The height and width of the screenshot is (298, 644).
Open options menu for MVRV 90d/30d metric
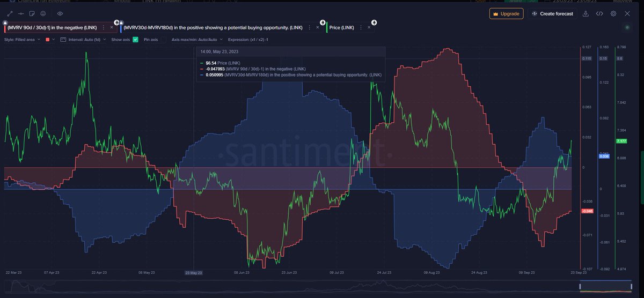(x=104, y=27)
